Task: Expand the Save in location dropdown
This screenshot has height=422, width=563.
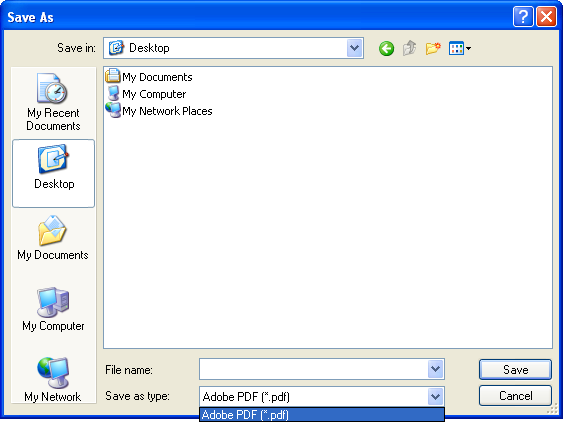Action: [x=354, y=48]
